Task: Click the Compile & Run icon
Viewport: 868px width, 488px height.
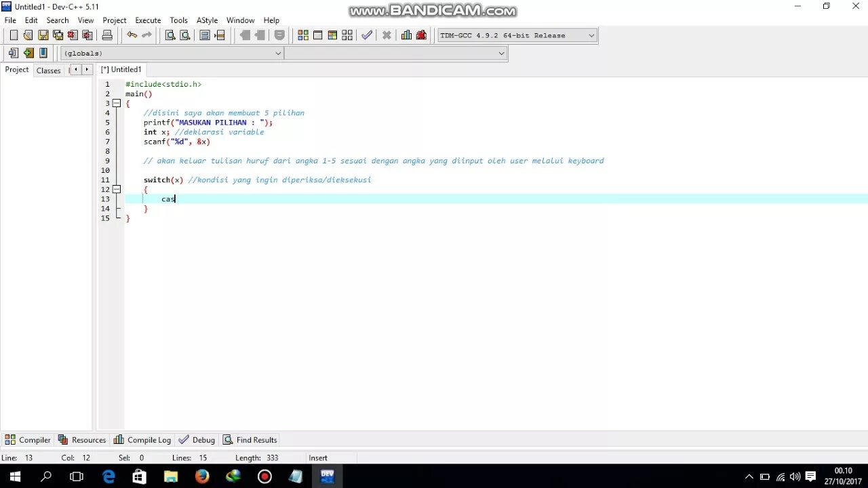Action: (x=332, y=35)
